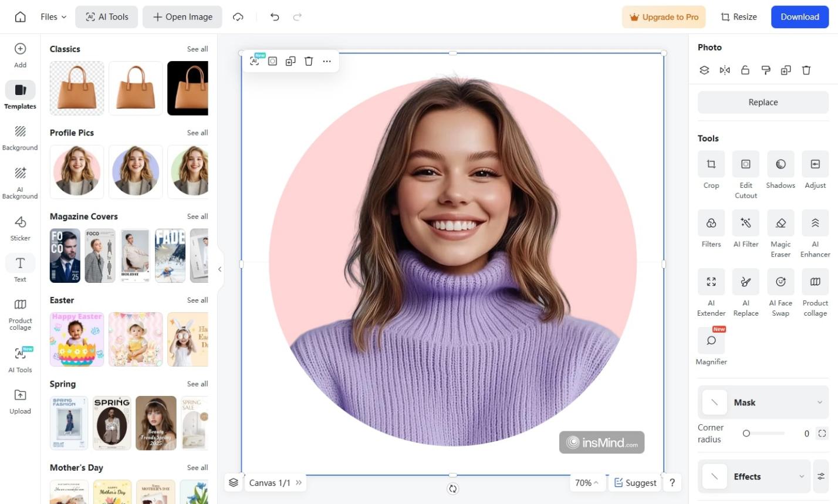Toggle the photo lock icon

click(x=745, y=70)
